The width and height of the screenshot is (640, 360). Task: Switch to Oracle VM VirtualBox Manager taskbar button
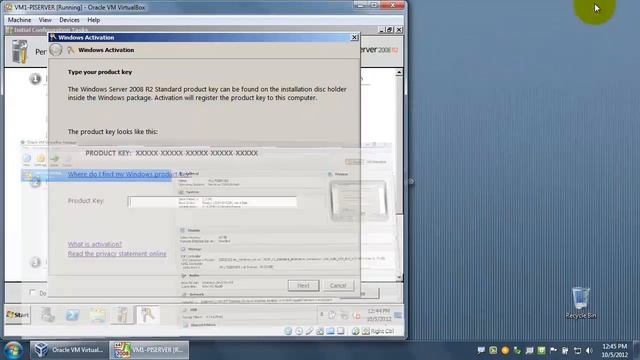[x=69, y=350]
